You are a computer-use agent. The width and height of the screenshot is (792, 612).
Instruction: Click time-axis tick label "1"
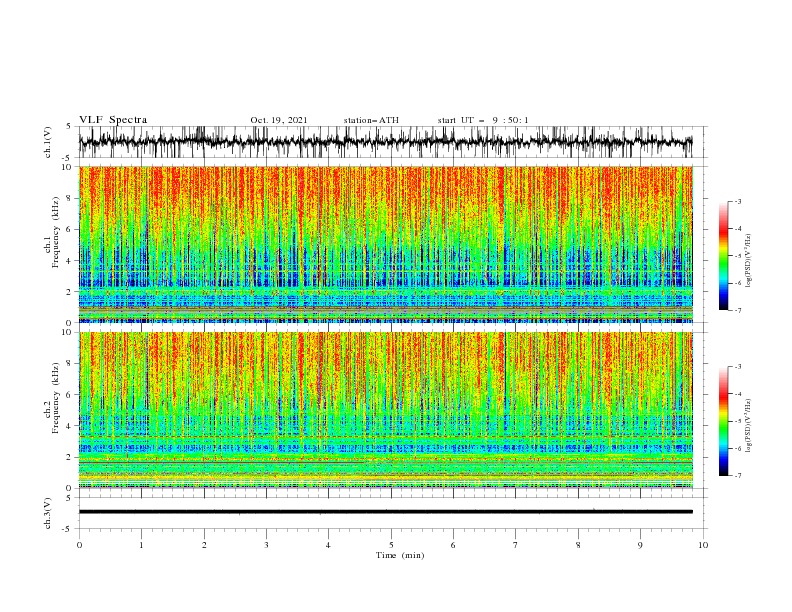[141, 545]
